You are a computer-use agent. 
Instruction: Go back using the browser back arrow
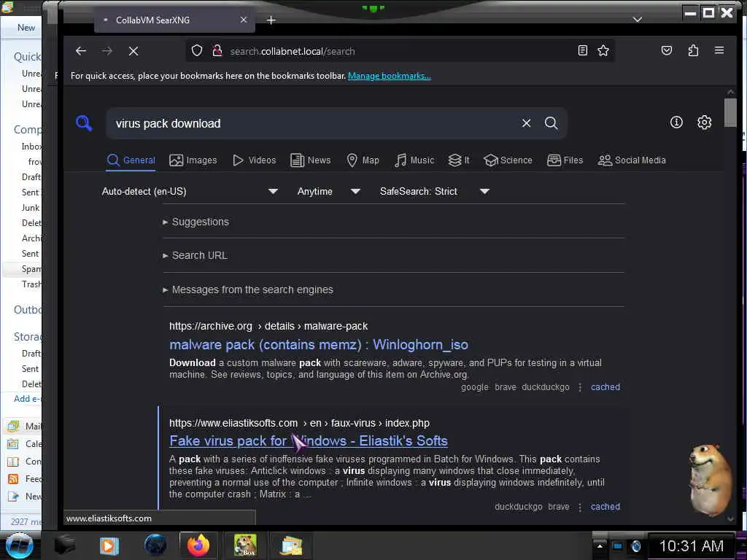click(80, 51)
